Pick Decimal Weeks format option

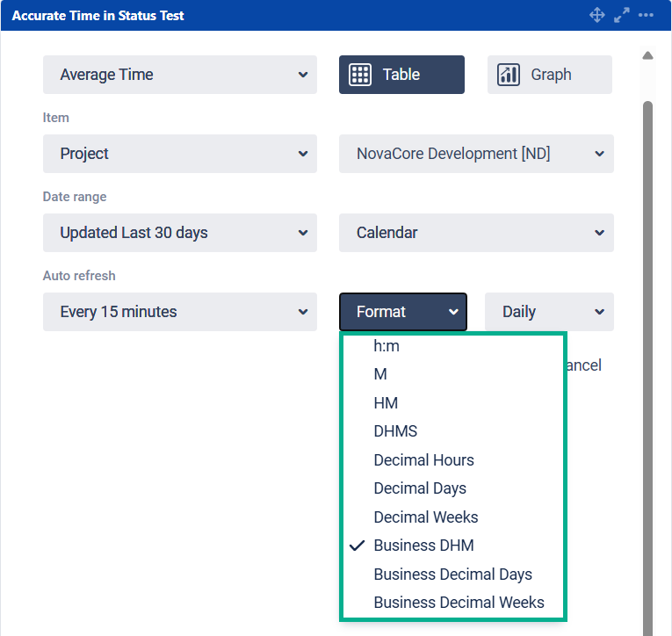tap(426, 517)
